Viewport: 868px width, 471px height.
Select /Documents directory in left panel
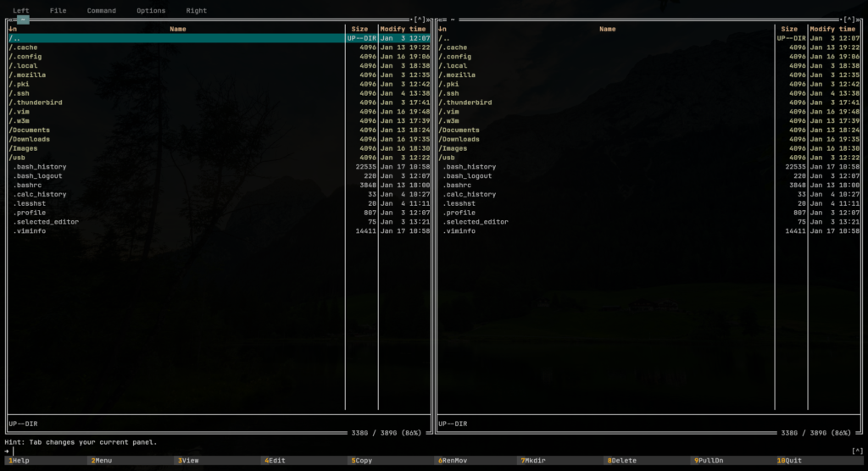click(220, 130)
